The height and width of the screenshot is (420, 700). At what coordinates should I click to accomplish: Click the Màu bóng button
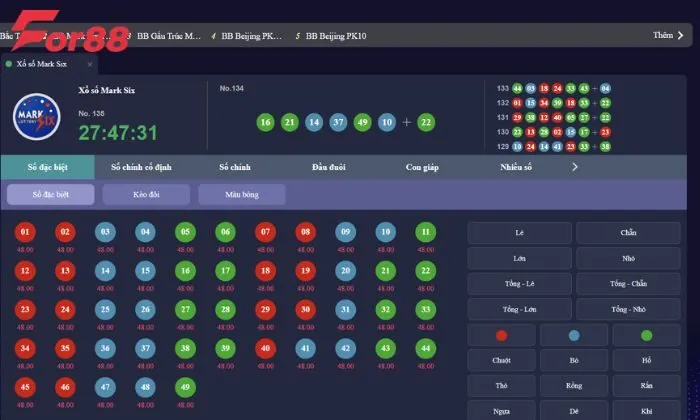[242, 195]
